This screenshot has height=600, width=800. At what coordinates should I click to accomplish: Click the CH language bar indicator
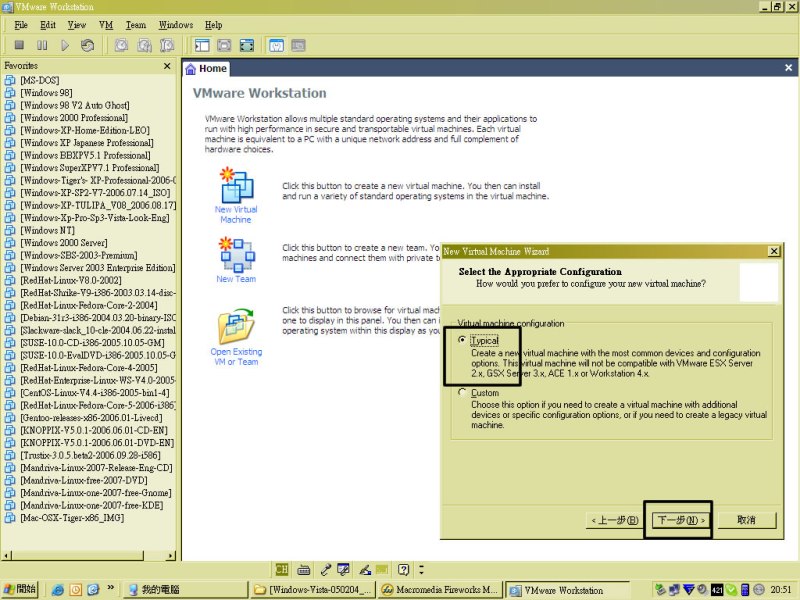pyautogui.click(x=282, y=569)
